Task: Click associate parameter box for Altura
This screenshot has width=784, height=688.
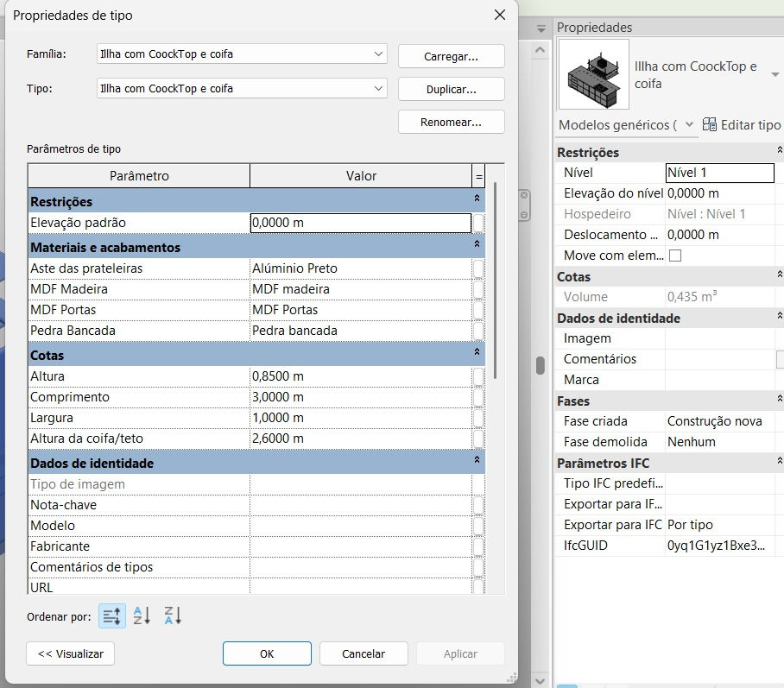Action: coord(478,376)
